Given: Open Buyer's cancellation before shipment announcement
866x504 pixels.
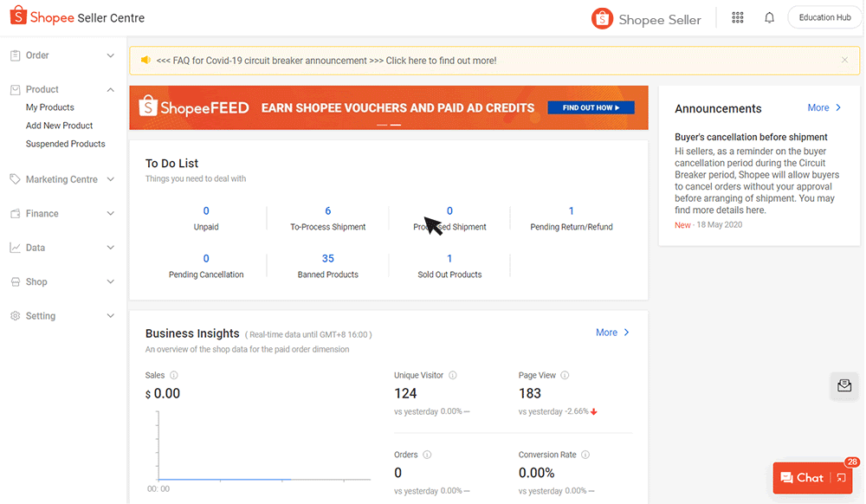Looking at the screenshot, I should [x=751, y=137].
